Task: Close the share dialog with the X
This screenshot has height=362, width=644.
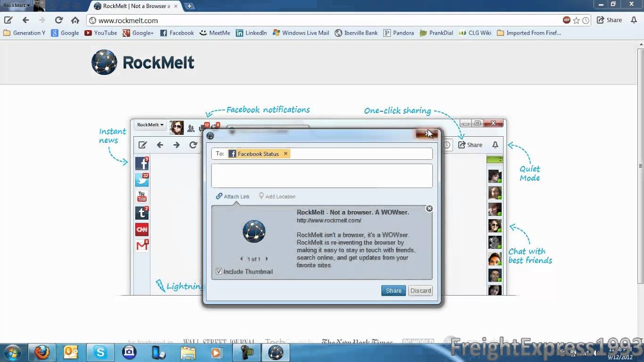Action: (427, 133)
